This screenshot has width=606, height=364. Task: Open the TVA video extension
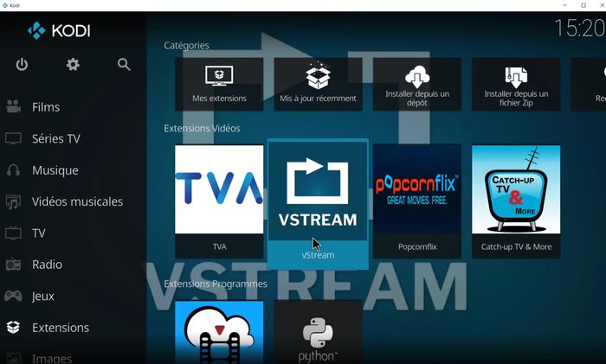(x=219, y=201)
